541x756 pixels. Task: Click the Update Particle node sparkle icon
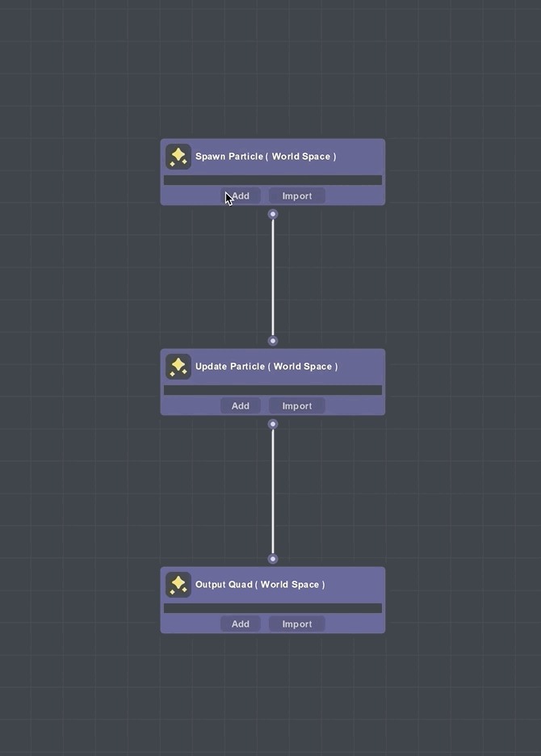pos(178,367)
